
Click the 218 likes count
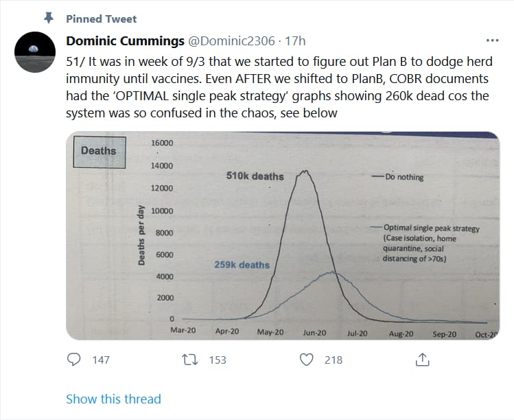click(x=334, y=360)
